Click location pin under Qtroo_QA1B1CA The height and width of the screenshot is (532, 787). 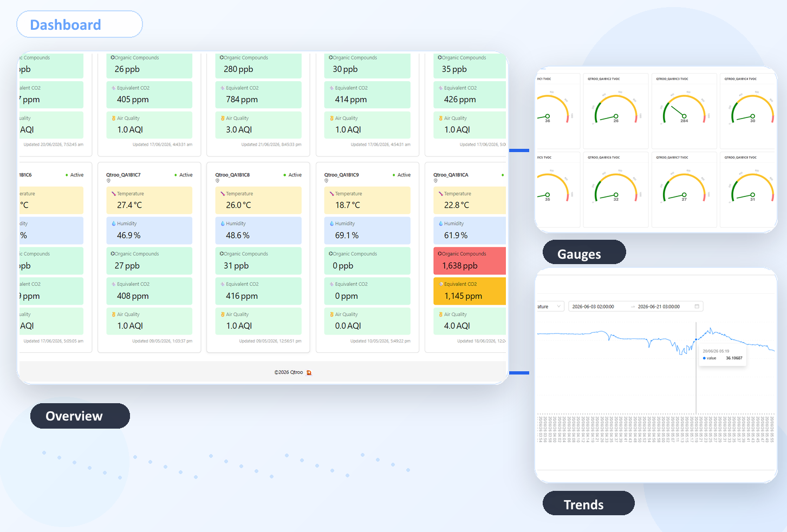(435, 181)
